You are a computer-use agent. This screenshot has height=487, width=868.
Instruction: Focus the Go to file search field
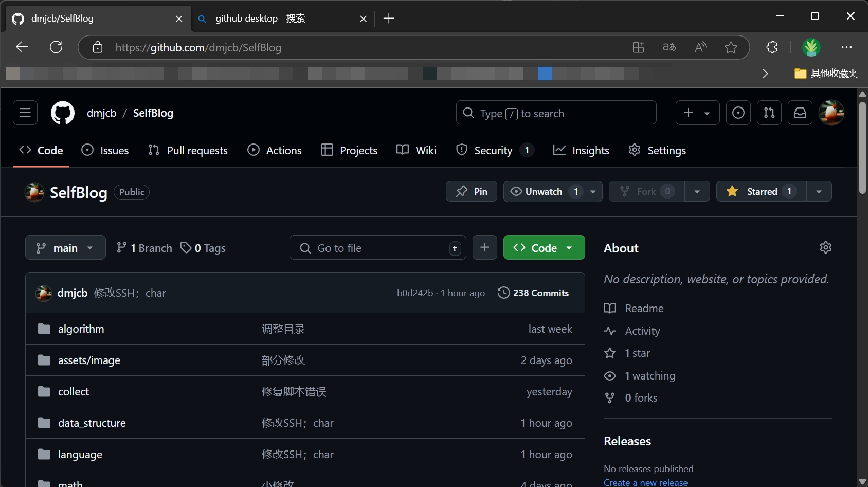coord(378,248)
